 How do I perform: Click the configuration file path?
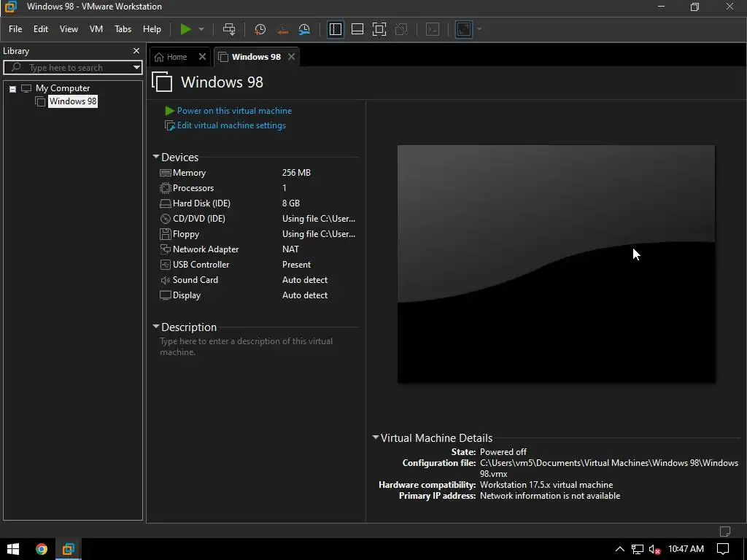click(x=609, y=468)
